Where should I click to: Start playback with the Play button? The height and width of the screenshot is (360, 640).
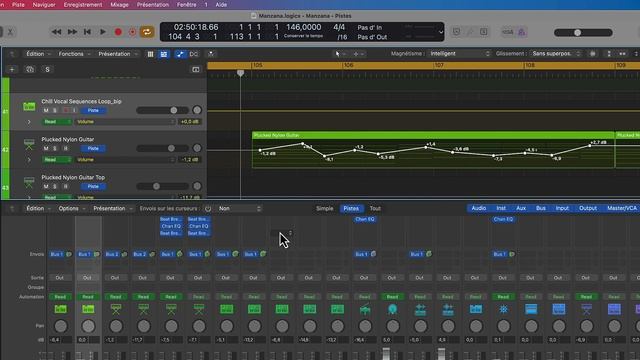pos(103,32)
